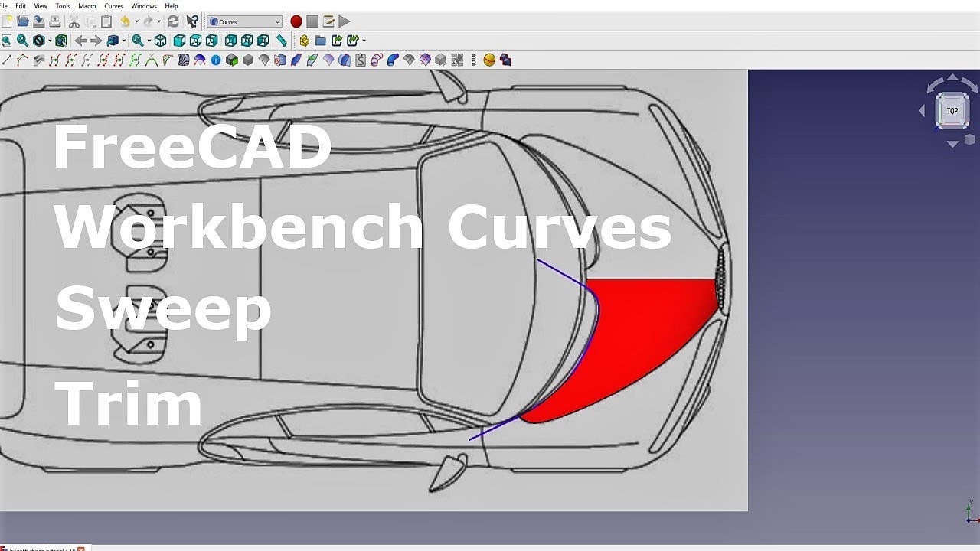The height and width of the screenshot is (551, 980).
Task: Click the make sub-link icon
Action: pyautogui.click(x=352, y=41)
